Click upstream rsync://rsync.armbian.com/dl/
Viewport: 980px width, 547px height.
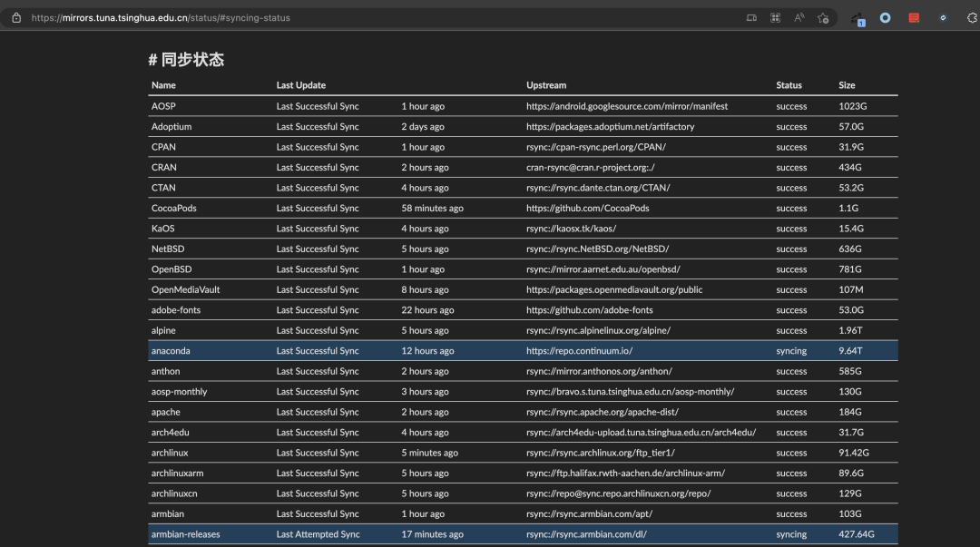[x=586, y=534]
